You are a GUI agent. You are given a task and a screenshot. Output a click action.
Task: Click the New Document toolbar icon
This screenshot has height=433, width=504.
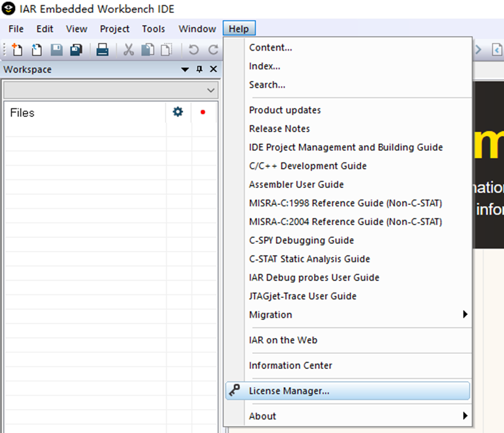pos(17,49)
